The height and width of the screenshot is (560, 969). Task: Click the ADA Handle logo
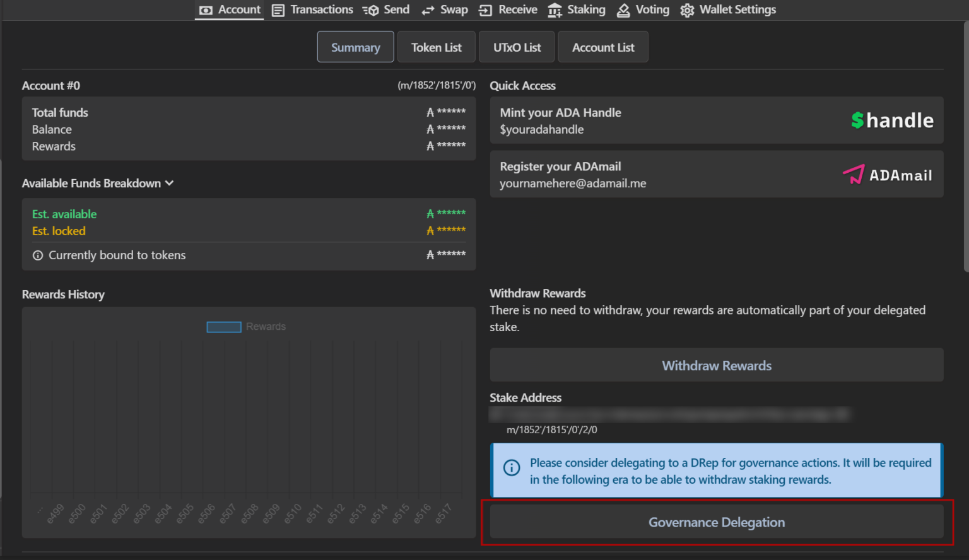pyautogui.click(x=891, y=120)
